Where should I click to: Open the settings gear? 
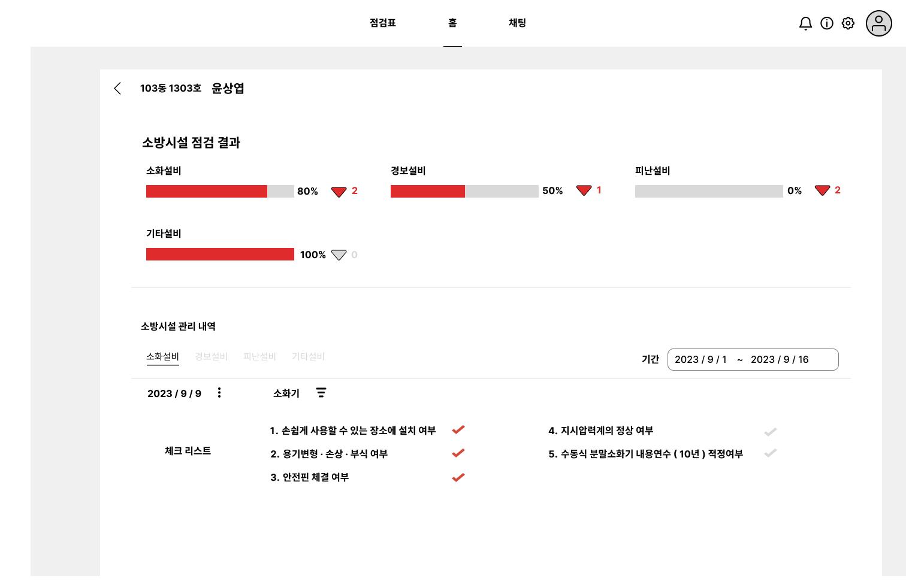[848, 23]
